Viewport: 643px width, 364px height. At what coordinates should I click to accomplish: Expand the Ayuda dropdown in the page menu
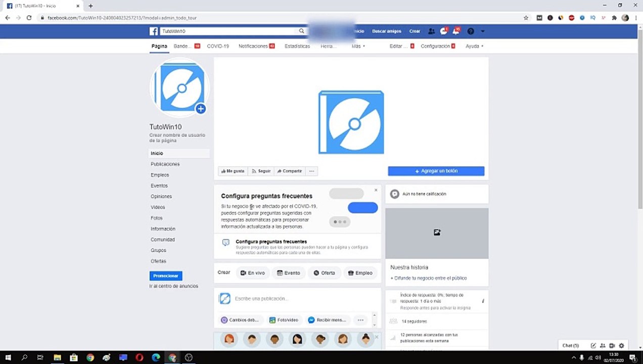tap(474, 46)
